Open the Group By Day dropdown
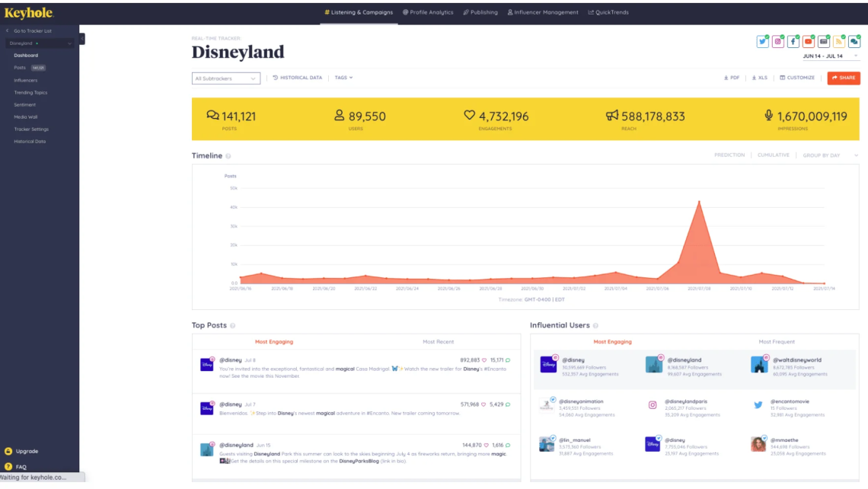The image size is (868, 489). 830,155
